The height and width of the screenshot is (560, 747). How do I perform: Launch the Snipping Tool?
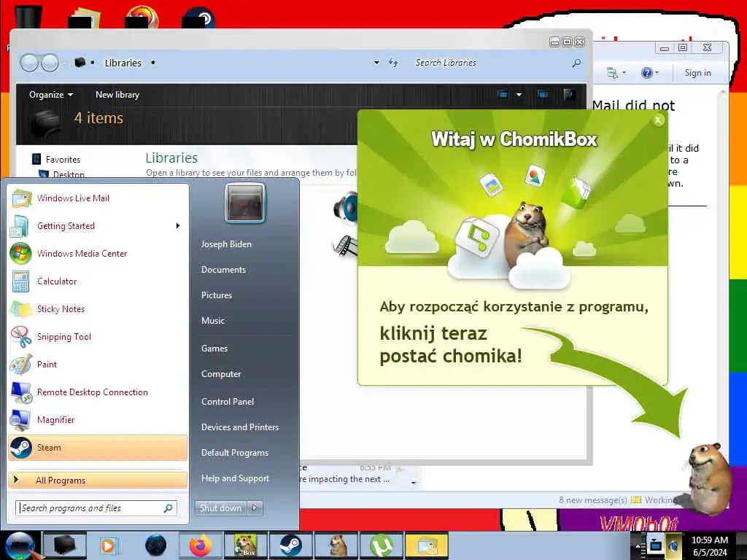pos(98,336)
